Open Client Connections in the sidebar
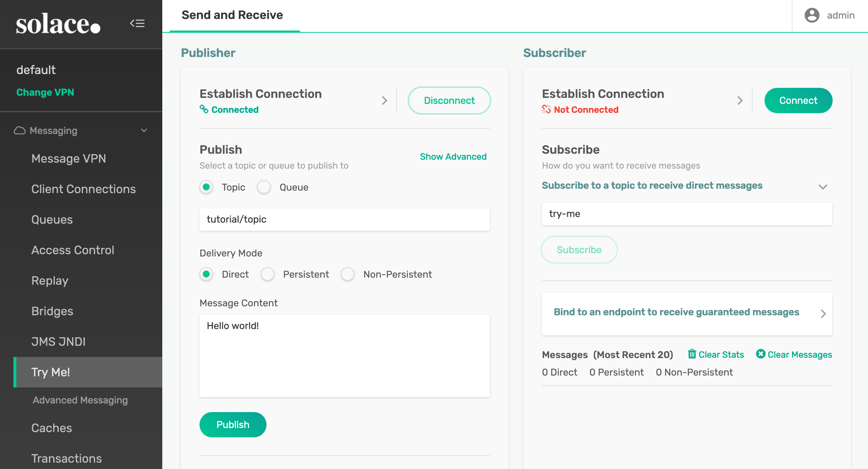868x469 pixels. pos(83,189)
